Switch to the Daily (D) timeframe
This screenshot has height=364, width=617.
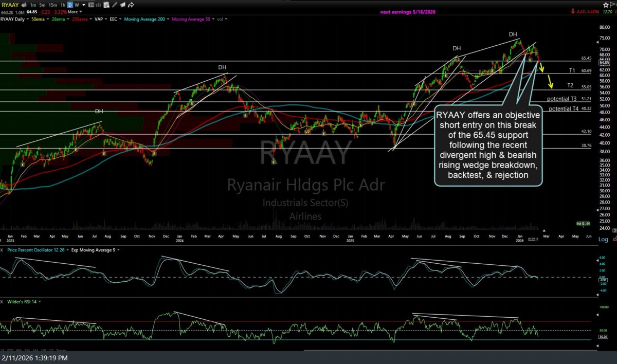[70, 5]
